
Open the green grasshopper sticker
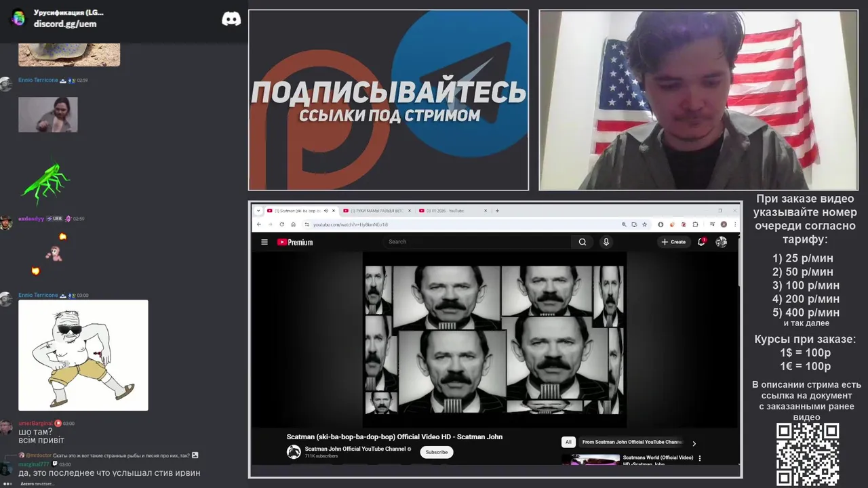coord(45,182)
